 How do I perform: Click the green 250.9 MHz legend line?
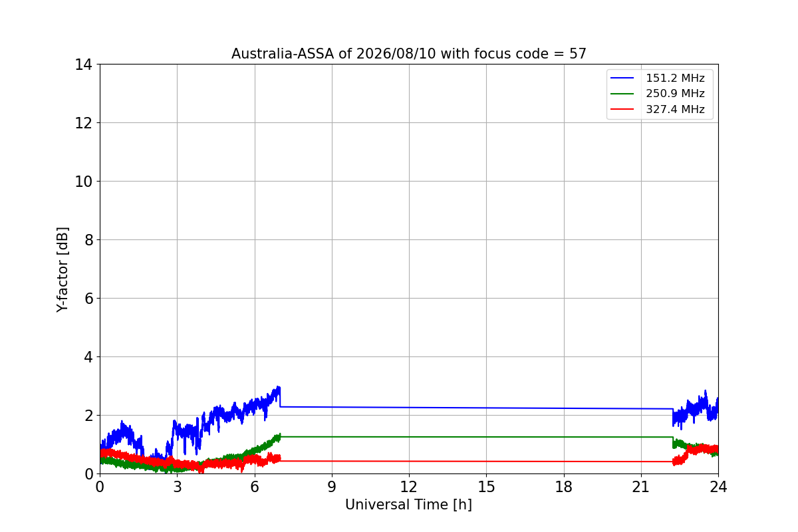click(623, 94)
